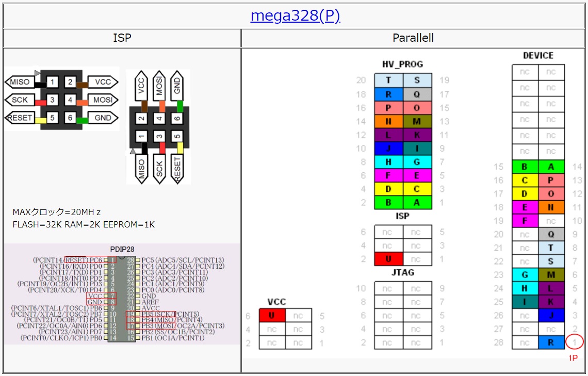The image size is (588, 376).
Task: Click light-blue T cell in HV_PROG block
Action: tap(388, 80)
